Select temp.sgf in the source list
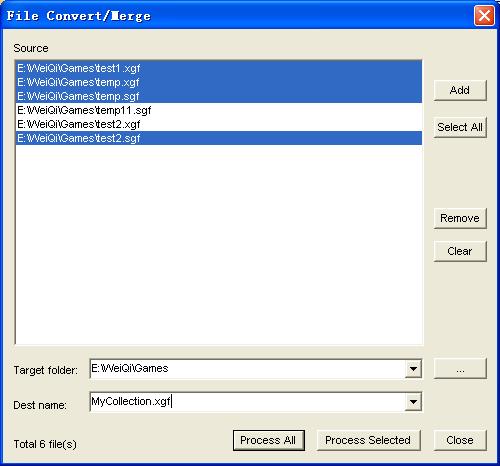The height and width of the screenshot is (466, 500). (219, 96)
